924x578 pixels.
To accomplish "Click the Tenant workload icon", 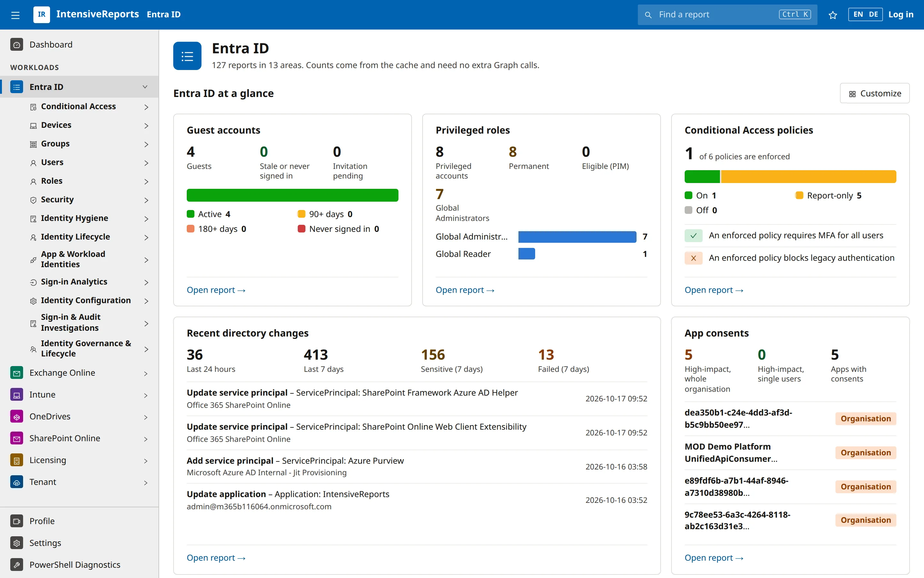I will [16, 482].
